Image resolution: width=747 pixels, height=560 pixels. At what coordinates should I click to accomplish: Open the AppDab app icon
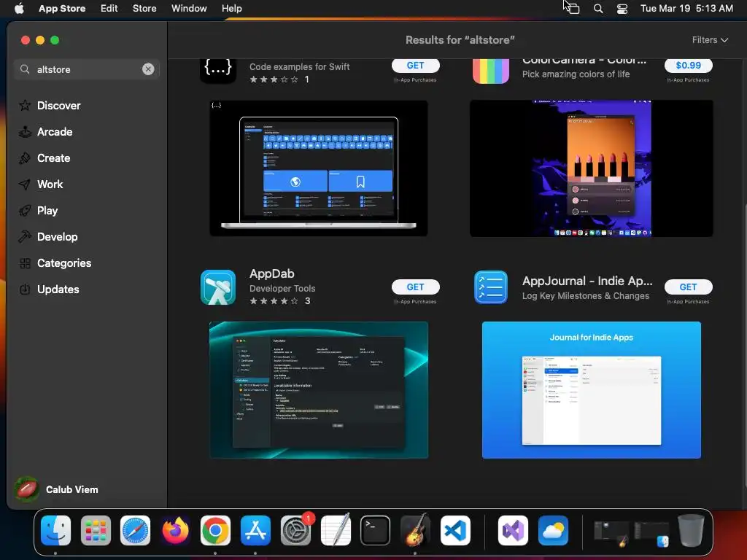click(x=218, y=287)
